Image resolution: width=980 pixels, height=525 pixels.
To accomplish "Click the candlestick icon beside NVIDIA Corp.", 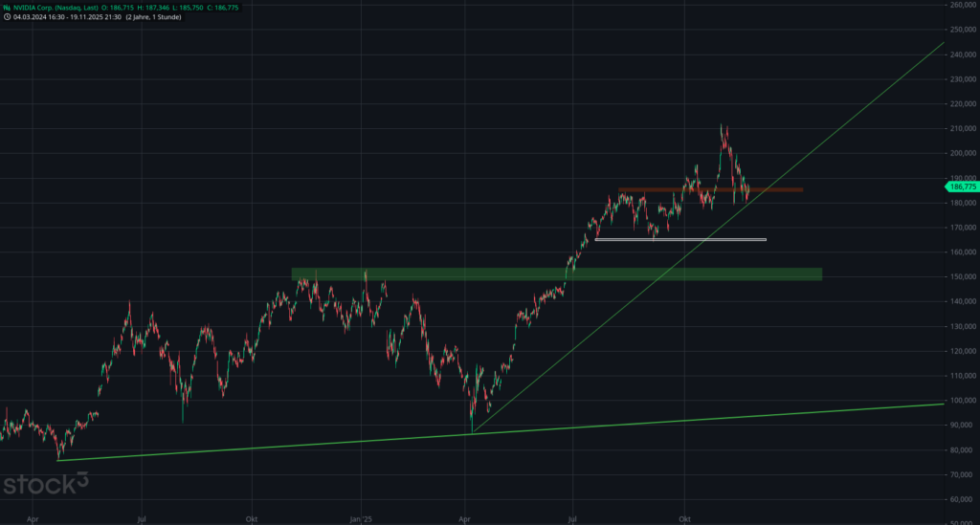I will [x=8, y=7].
